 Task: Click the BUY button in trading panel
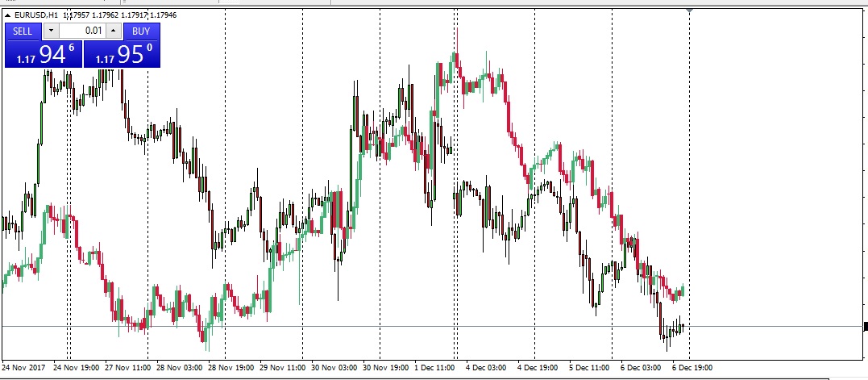click(x=141, y=31)
